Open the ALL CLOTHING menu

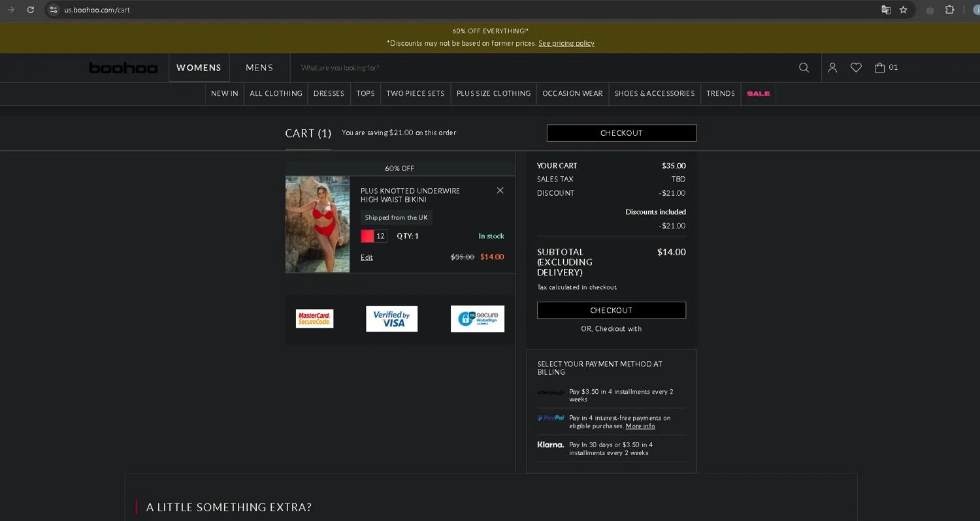(x=276, y=93)
